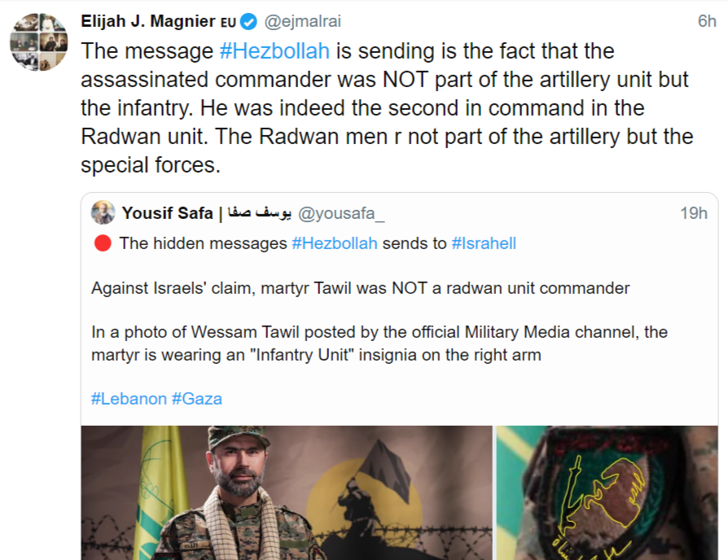Open photo of the commander in uniform
The image size is (728, 560).
tap(287, 492)
